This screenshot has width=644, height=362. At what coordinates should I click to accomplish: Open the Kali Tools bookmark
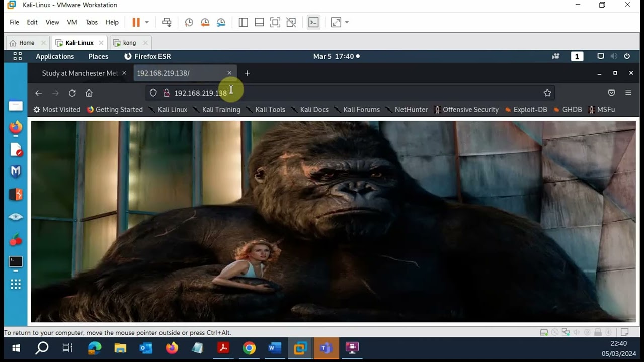point(265,110)
